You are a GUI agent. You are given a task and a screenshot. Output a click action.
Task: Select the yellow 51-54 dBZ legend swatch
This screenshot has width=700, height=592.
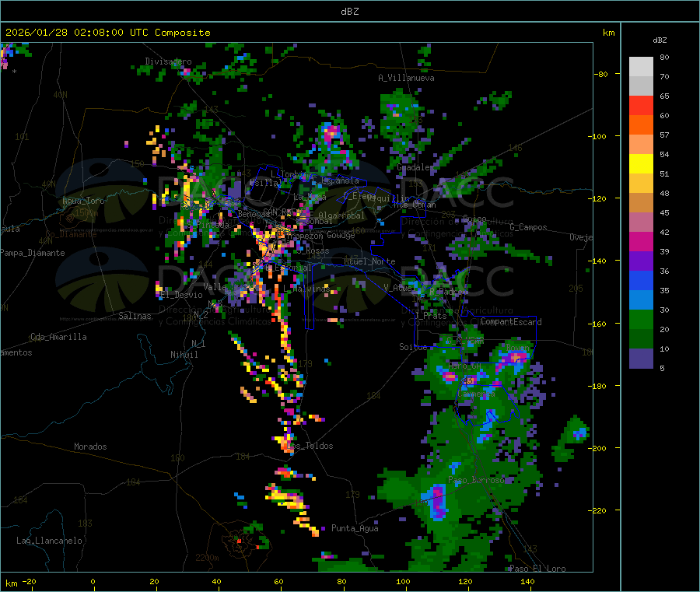[641, 164]
